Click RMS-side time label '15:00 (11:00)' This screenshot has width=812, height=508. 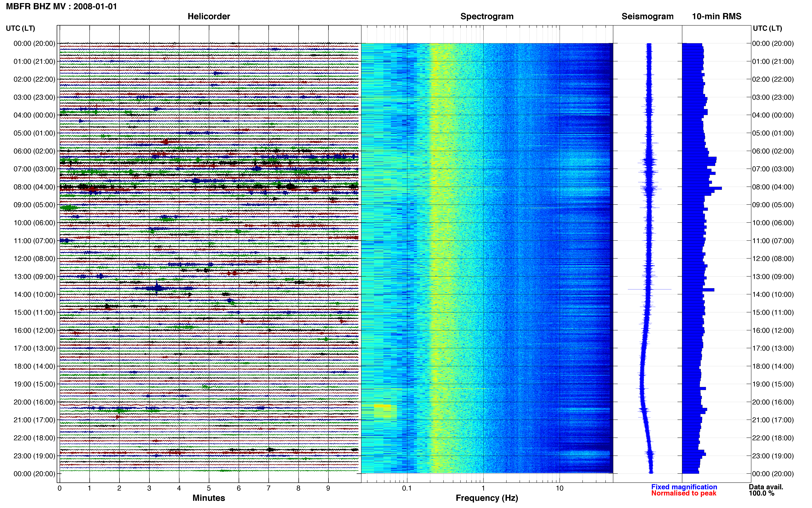[773, 312]
